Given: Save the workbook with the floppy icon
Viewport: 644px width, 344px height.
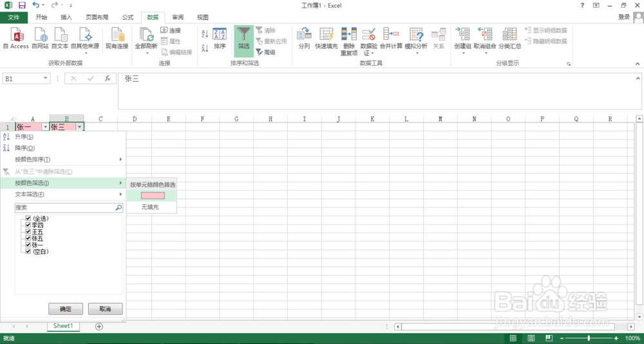Looking at the screenshot, I should (x=22, y=5).
